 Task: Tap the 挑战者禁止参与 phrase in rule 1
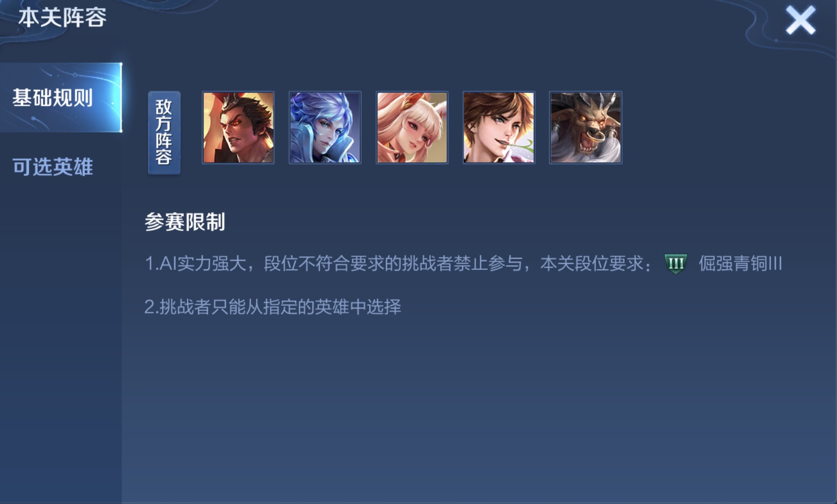(x=462, y=263)
